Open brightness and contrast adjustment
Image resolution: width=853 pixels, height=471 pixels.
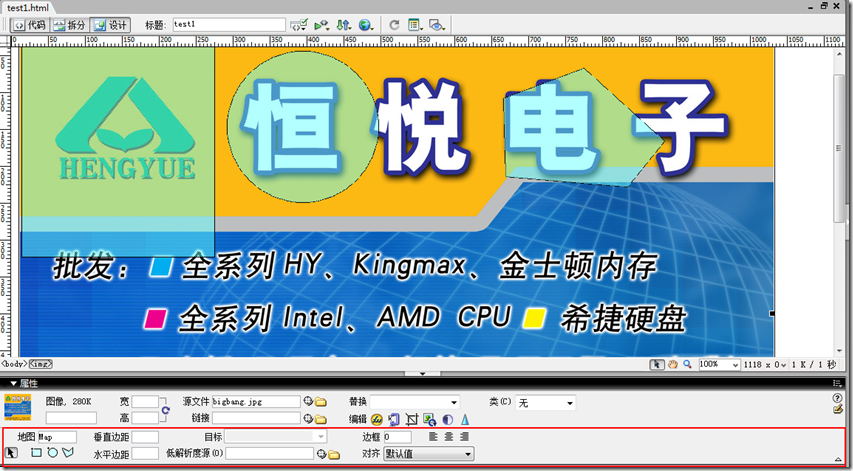coord(448,419)
